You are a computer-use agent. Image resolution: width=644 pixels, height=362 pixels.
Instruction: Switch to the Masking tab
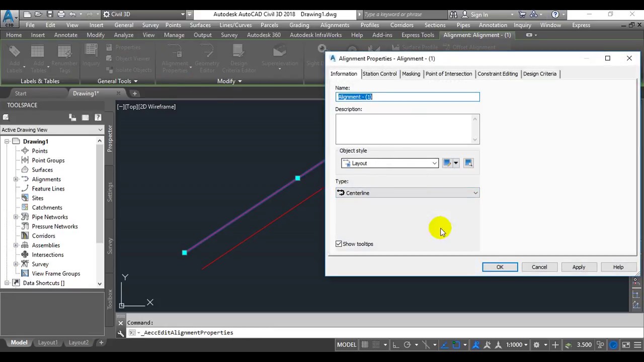411,73
